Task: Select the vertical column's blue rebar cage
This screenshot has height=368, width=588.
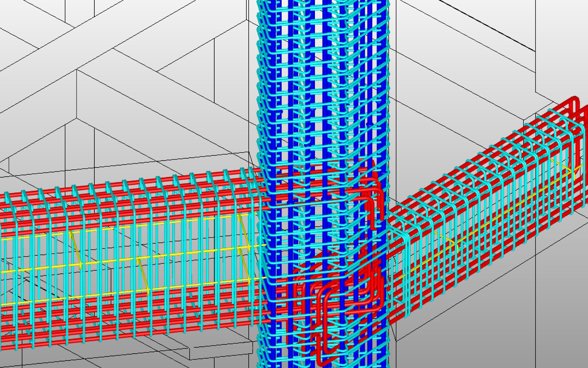Action: tap(323, 183)
